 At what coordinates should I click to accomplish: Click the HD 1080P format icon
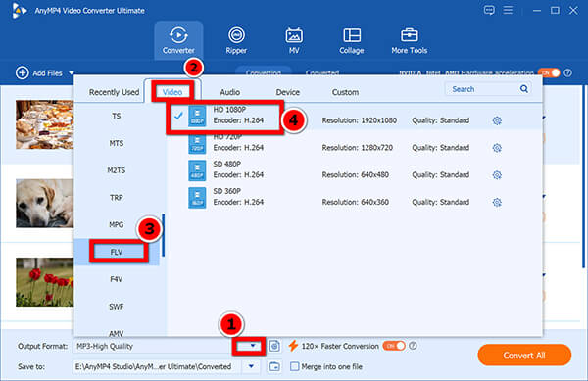(197, 116)
